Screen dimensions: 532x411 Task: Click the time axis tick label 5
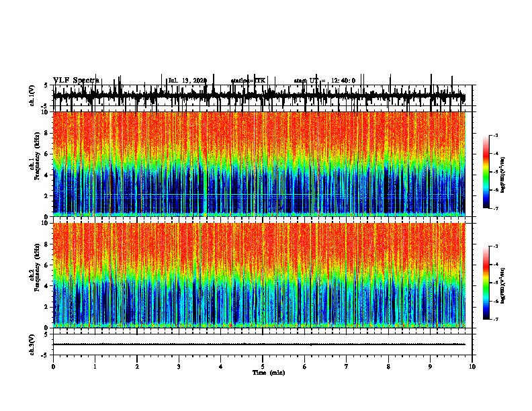coord(263,367)
